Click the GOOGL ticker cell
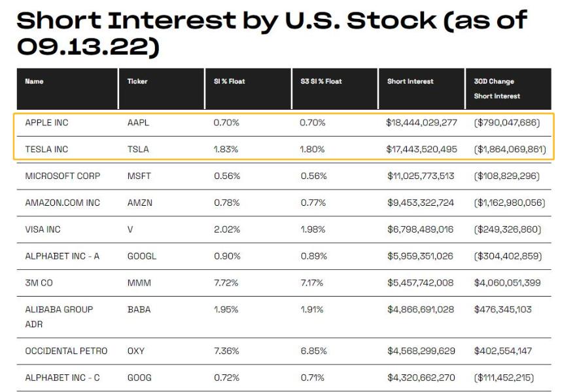This screenshot has width=575, height=392. (x=141, y=256)
